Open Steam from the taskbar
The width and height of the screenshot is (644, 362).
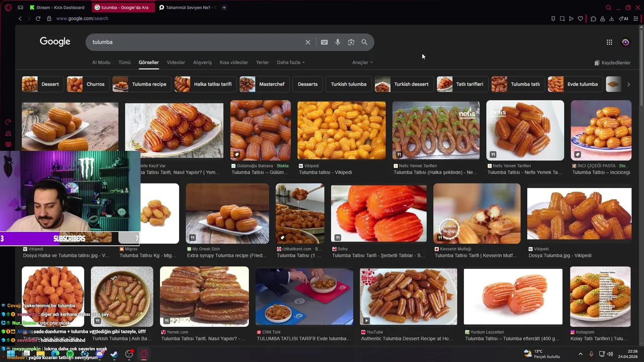[x=114, y=354]
